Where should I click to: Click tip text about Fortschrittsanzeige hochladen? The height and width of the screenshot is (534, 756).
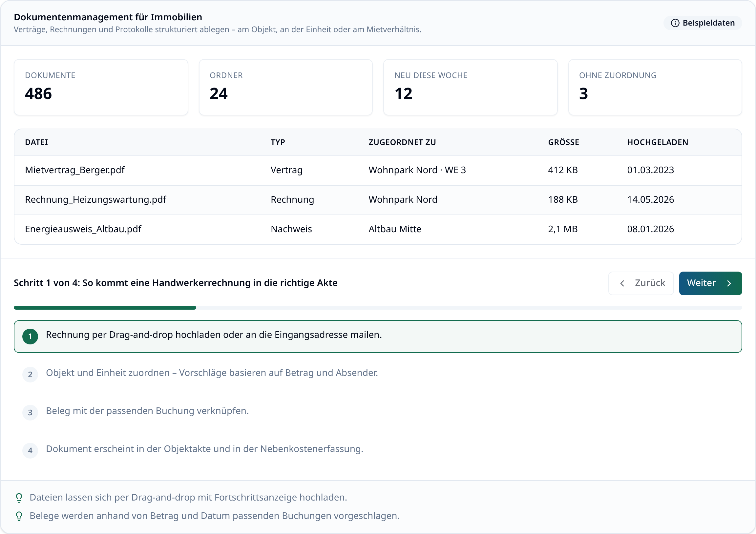(x=188, y=498)
